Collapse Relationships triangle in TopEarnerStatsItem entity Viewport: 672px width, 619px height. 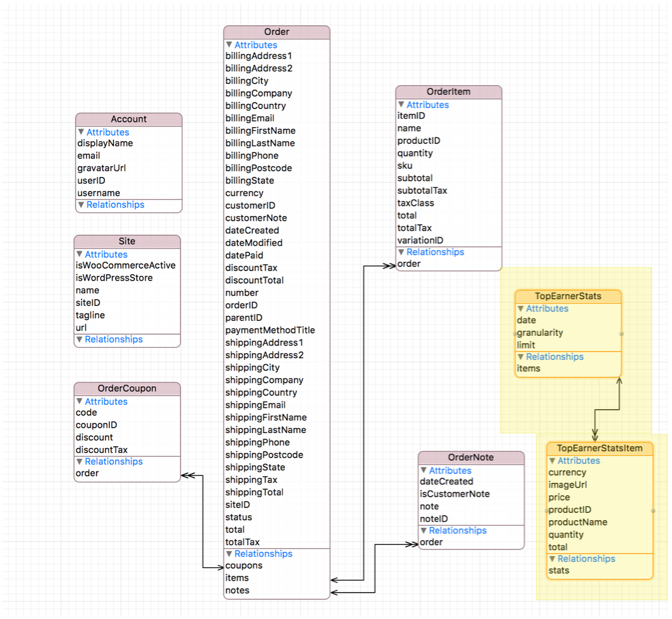(552, 558)
